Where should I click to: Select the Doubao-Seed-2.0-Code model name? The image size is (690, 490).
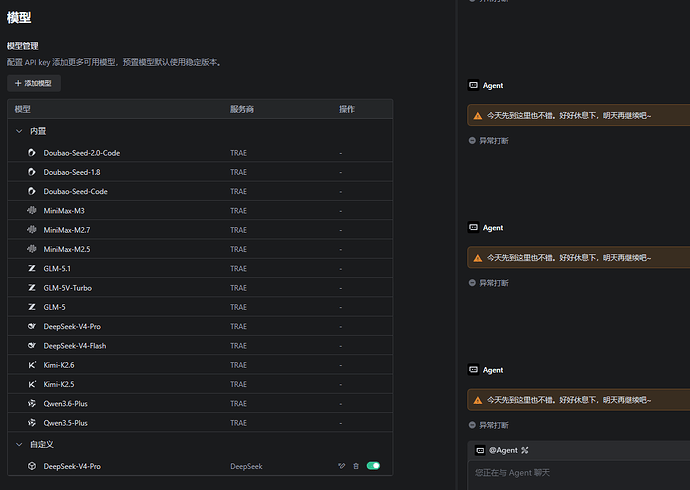coord(81,153)
